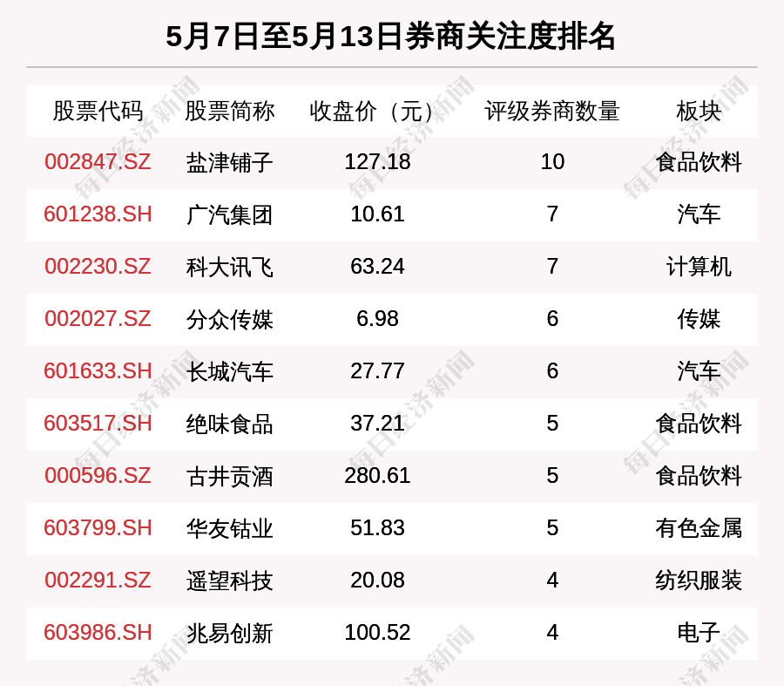This screenshot has width=784, height=686.
Task: Click stock code 000596.SZ
Action: (x=98, y=476)
